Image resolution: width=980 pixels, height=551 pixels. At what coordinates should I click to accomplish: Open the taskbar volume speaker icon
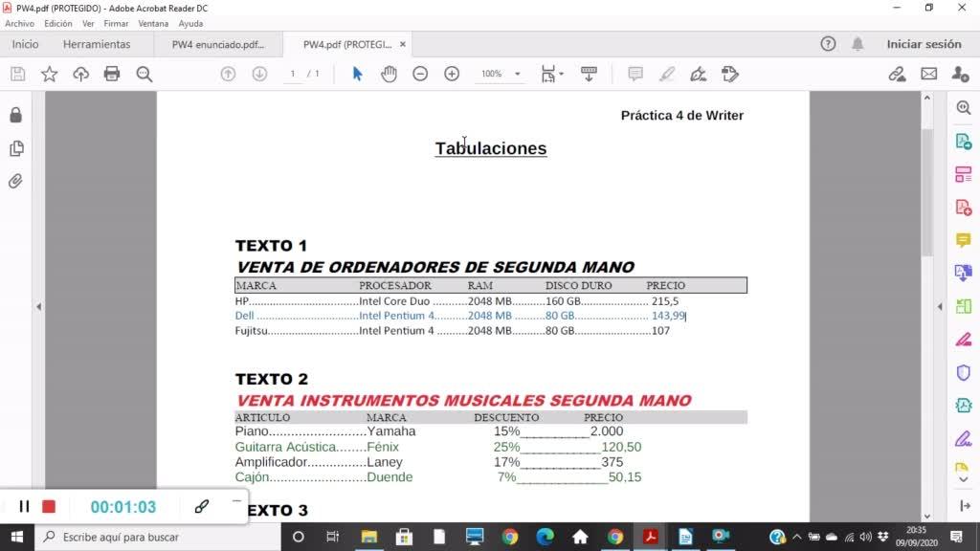click(x=865, y=537)
